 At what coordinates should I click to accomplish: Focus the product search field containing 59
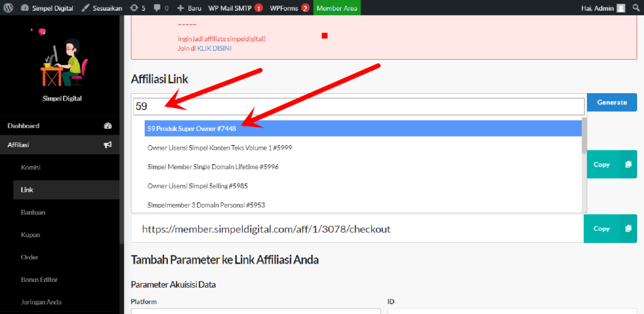[358, 106]
